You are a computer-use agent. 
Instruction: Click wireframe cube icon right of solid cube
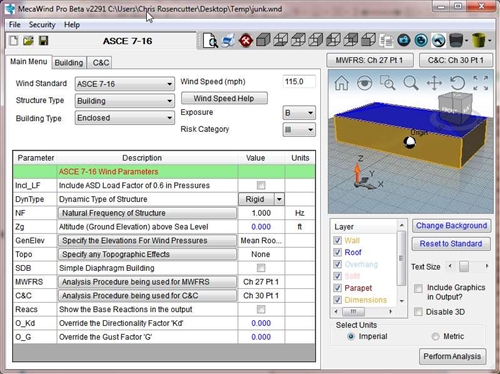click(x=281, y=40)
